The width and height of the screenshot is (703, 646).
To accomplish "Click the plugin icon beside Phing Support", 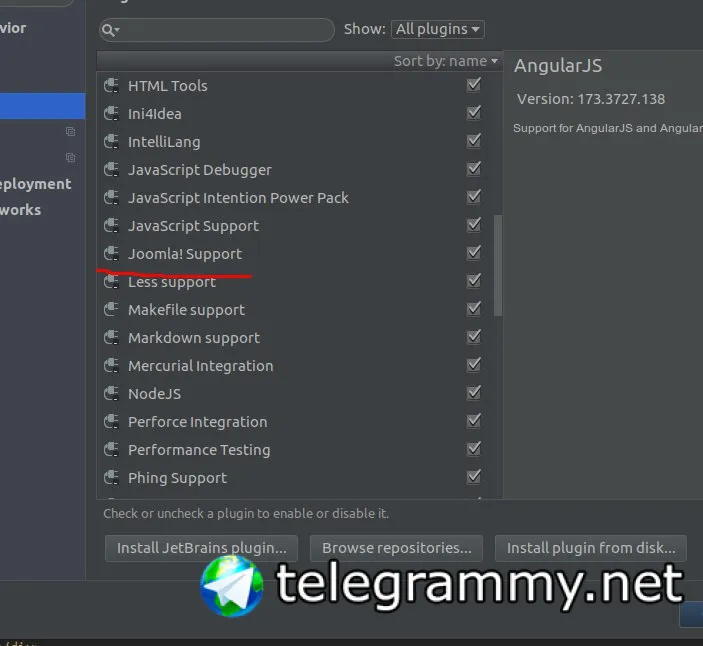I will coord(111,478).
